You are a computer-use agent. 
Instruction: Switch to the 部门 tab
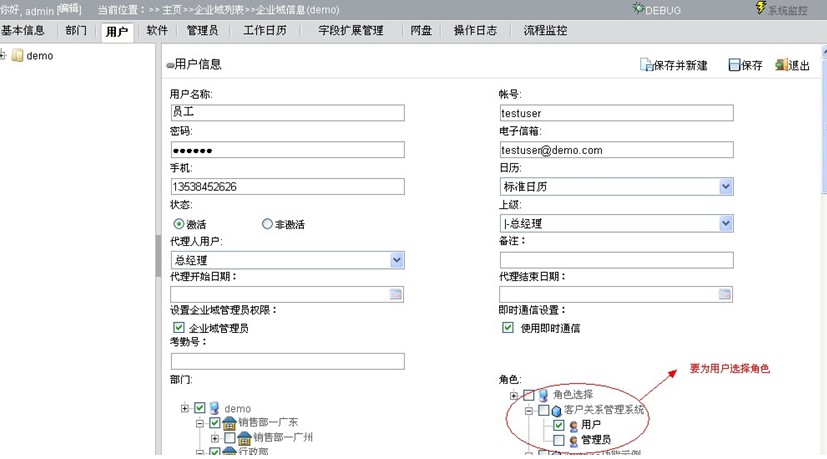coord(76,31)
